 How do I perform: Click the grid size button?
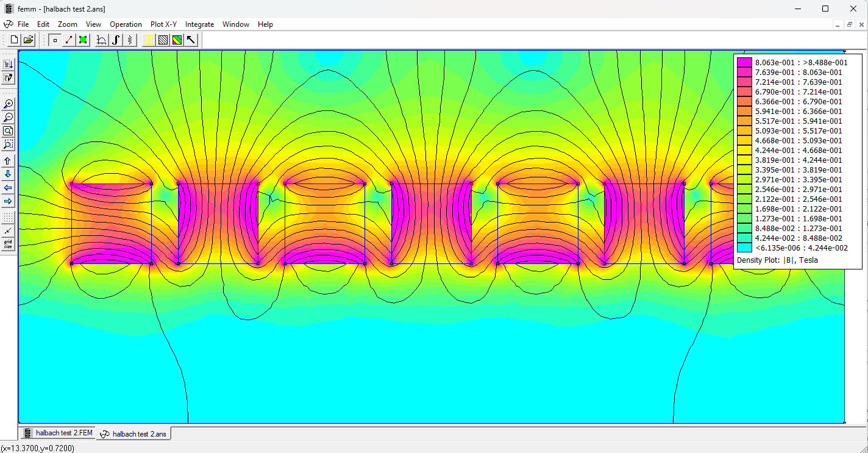coord(8,244)
